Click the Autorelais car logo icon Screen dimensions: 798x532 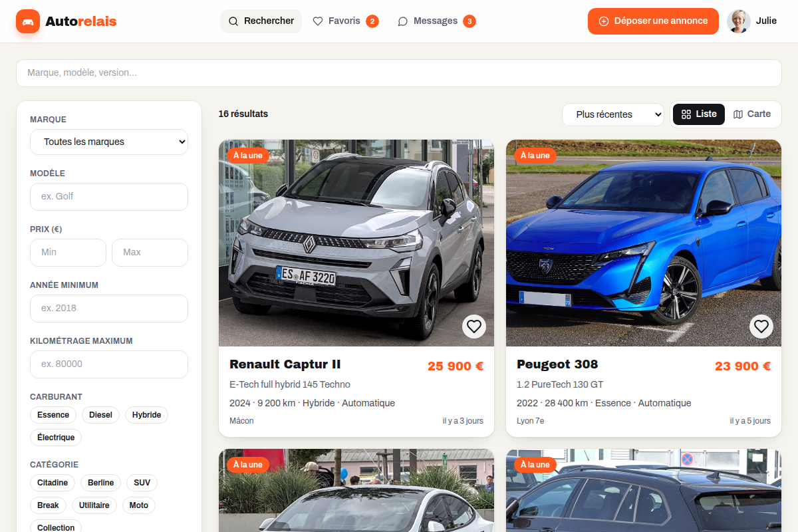(28, 21)
